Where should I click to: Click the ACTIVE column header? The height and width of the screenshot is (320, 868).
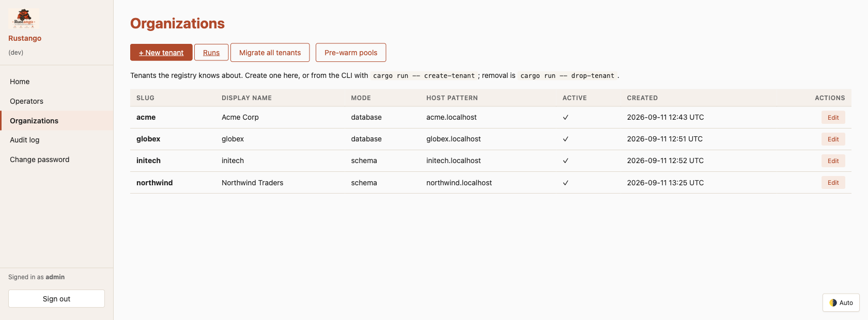575,98
